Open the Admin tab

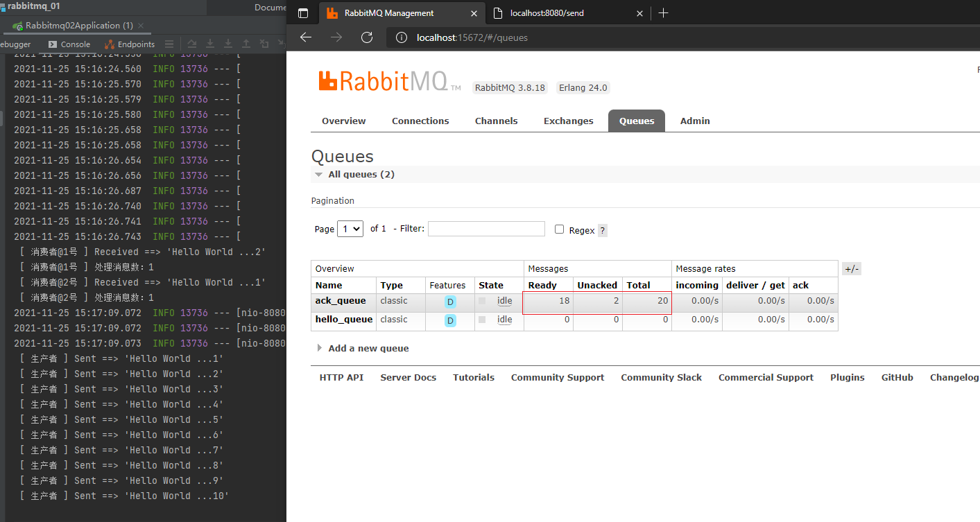coord(695,121)
